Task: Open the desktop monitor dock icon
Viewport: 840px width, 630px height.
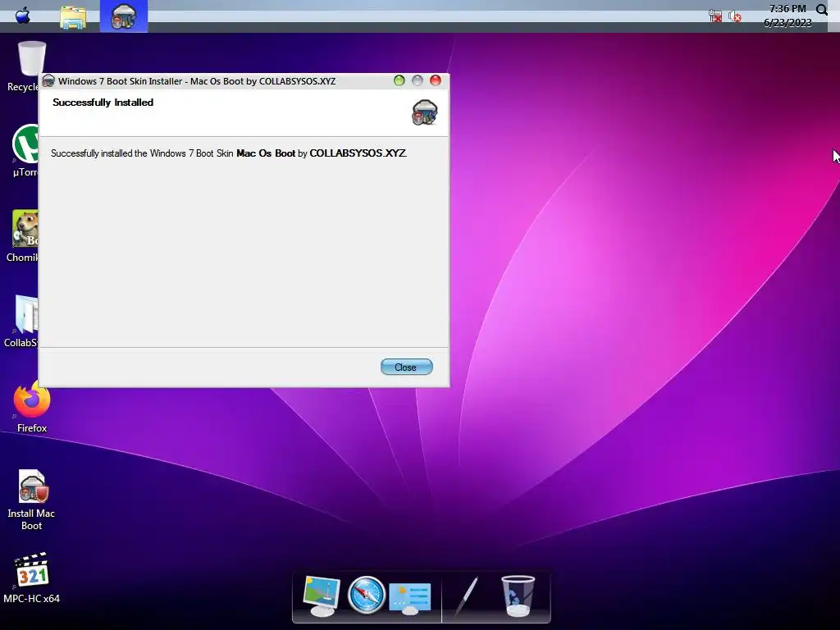Action: point(321,596)
